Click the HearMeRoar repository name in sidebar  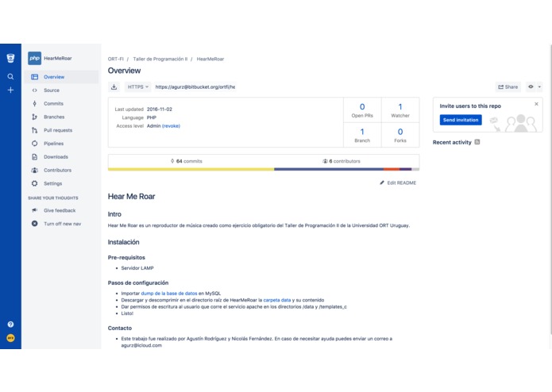pos(58,59)
